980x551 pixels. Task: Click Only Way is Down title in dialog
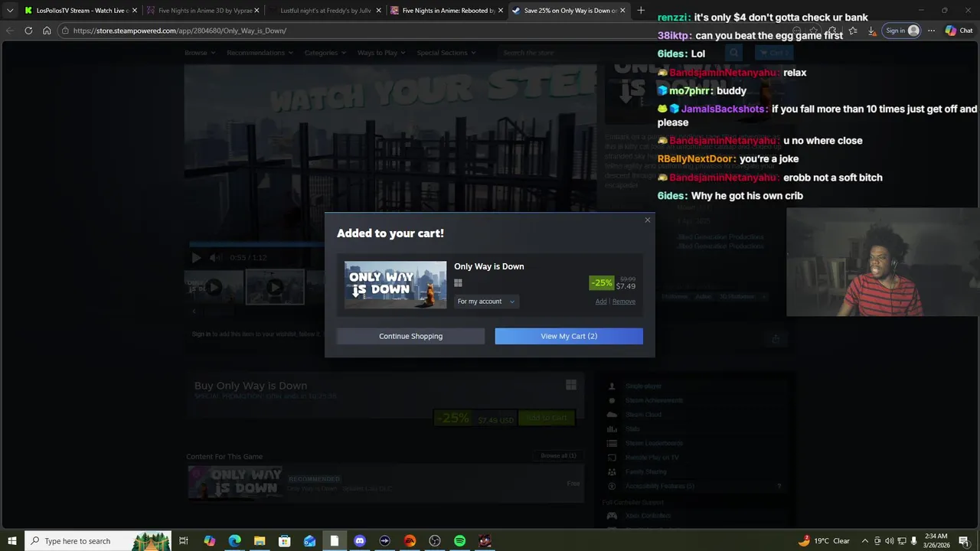489,266
